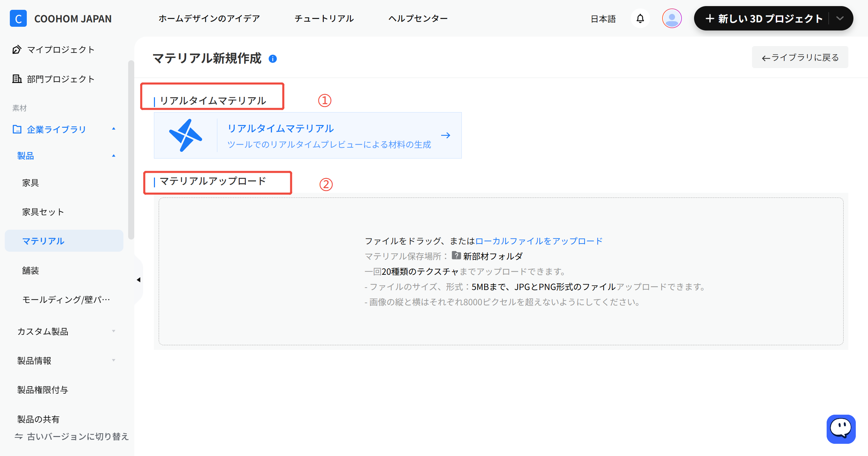The image size is (868, 456).
Task: Click the リアルタイムマテリアル section heading
Action: (213, 101)
